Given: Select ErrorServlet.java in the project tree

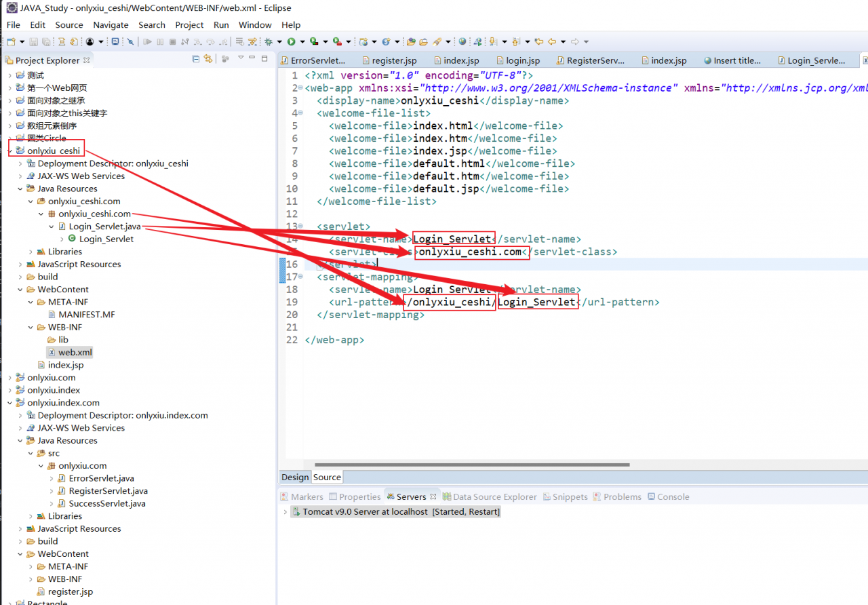Looking at the screenshot, I should [101, 478].
